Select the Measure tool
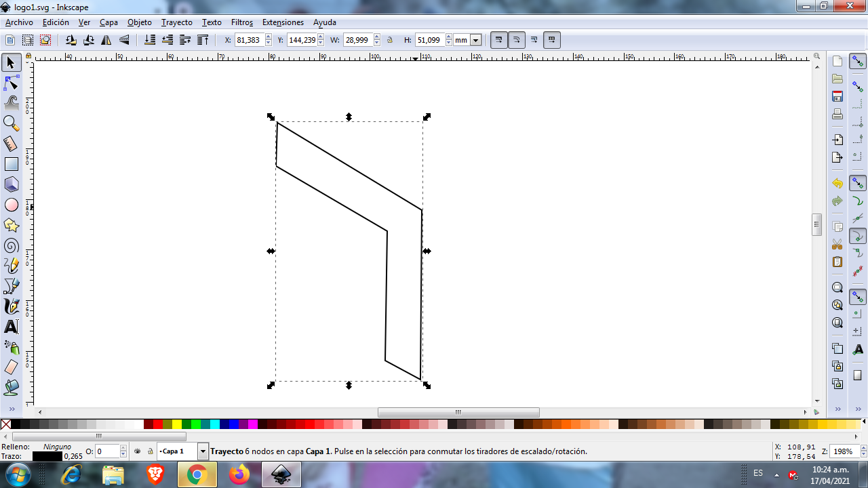 click(11, 144)
